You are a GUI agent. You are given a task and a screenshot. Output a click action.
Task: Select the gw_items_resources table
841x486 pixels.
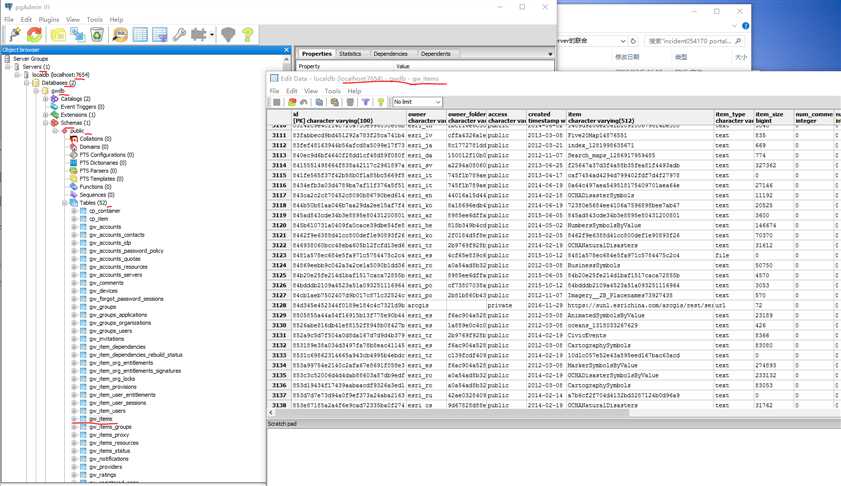pyautogui.click(x=113, y=443)
